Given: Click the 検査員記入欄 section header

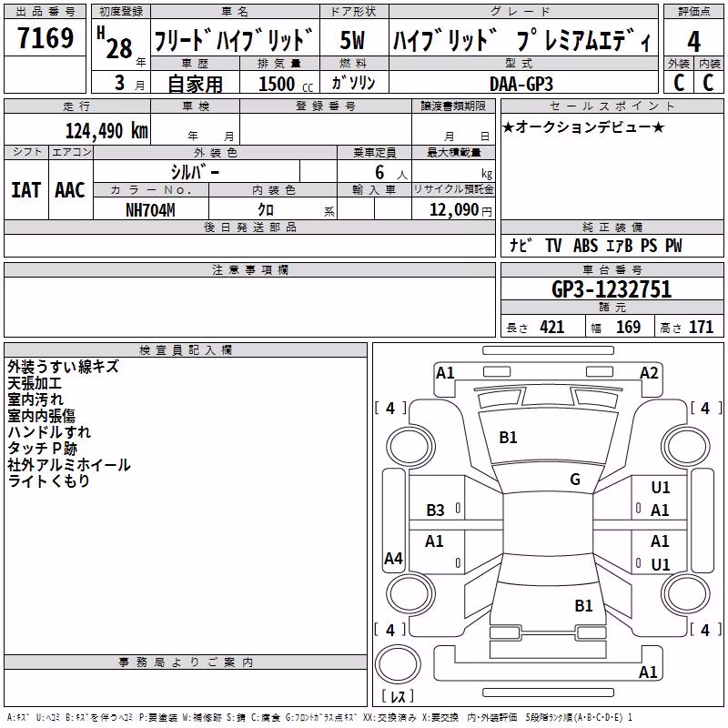Looking at the screenshot, I should tap(186, 350).
